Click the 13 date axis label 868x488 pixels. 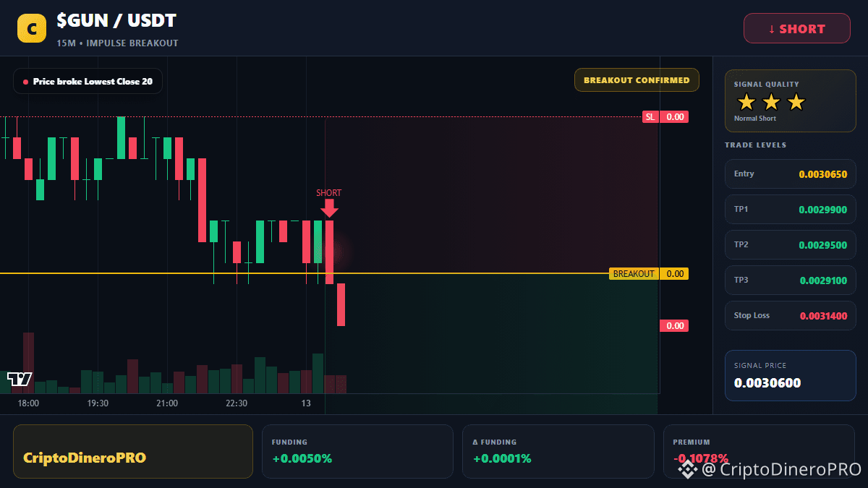[306, 403]
